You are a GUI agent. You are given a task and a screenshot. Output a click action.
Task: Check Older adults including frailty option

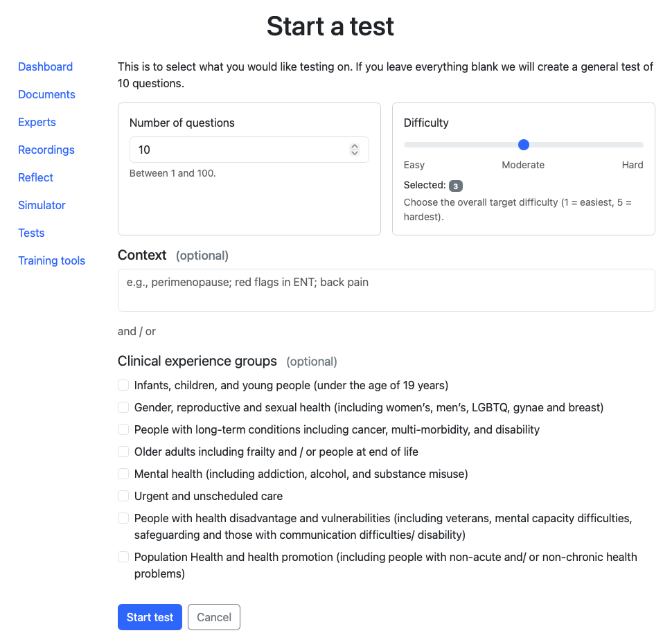click(123, 452)
